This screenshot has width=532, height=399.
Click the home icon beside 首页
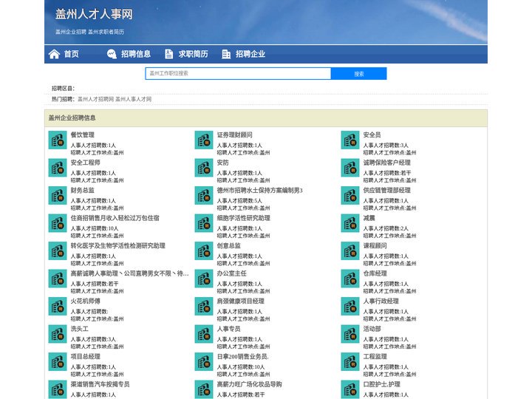54,54
